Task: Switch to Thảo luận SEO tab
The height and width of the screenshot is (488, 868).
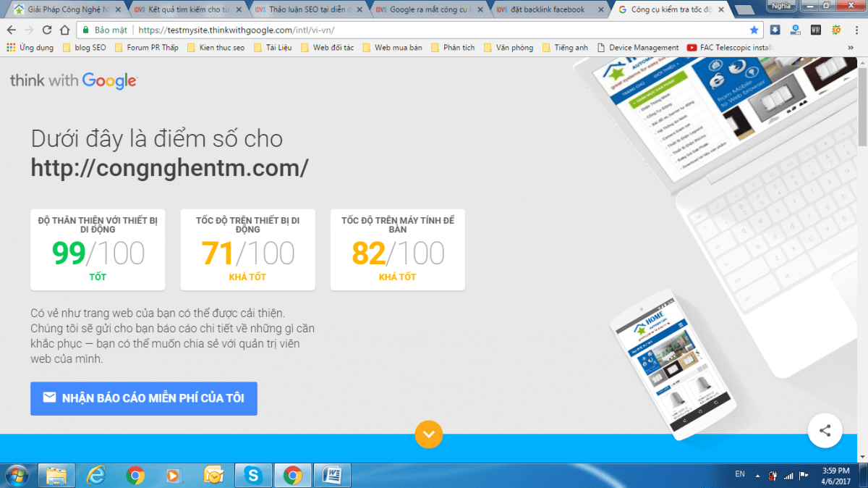Action: [310, 9]
